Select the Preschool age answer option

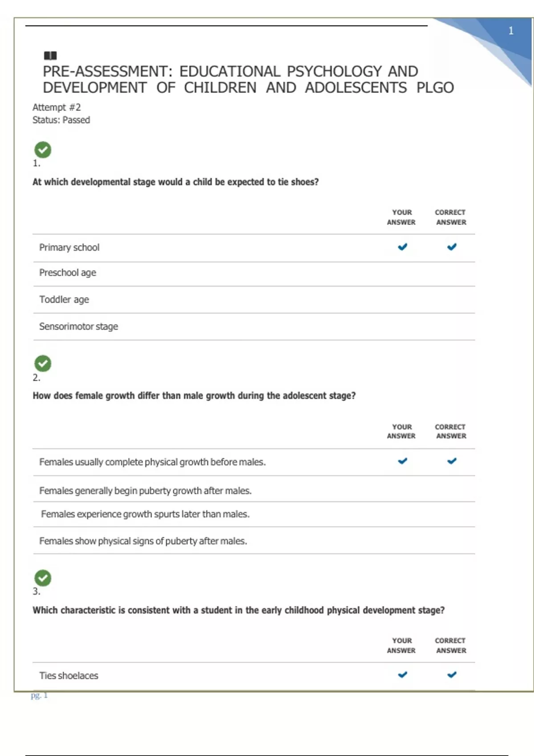(x=68, y=273)
